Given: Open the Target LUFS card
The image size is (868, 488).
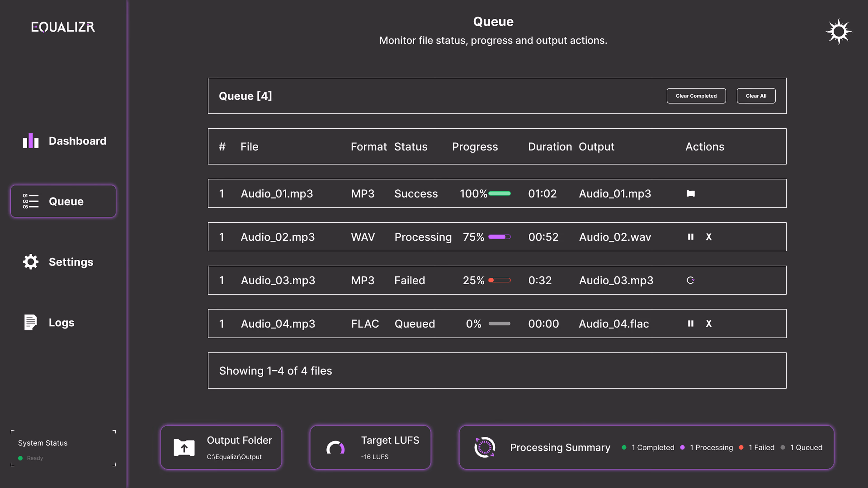Looking at the screenshot, I should click(370, 447).
